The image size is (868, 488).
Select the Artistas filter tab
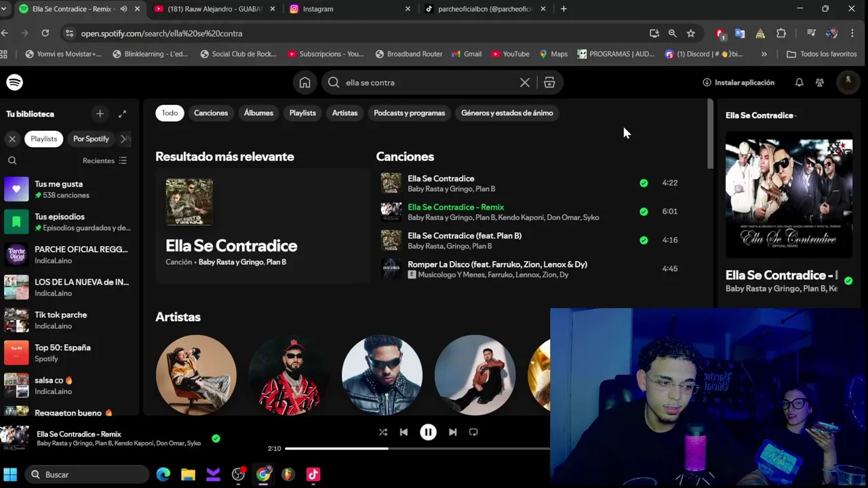(x=344, y=113)
